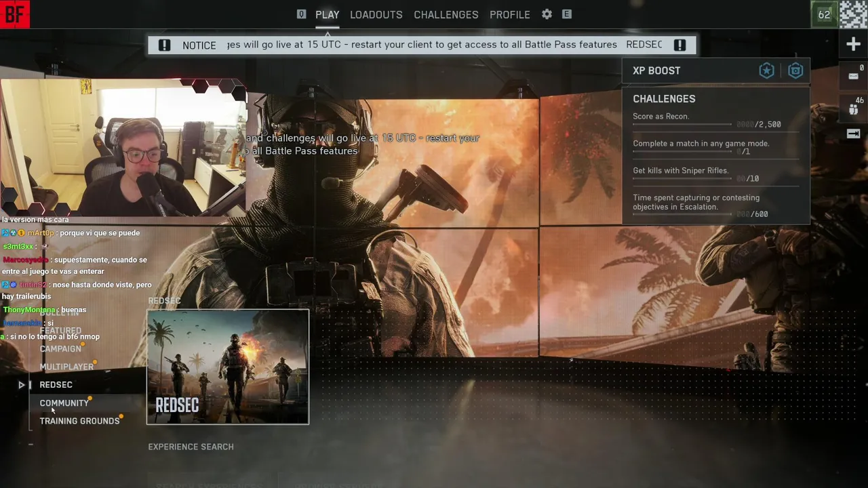Click the ThonyMontana chat message
This screenshot has width=868, height=488.
44,310
